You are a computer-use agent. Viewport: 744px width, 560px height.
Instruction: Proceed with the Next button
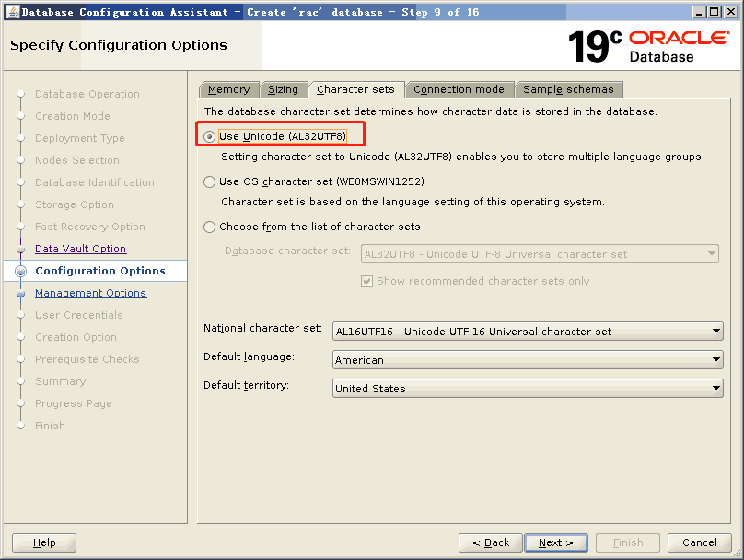pyautogui.click(x=556, y=542)
